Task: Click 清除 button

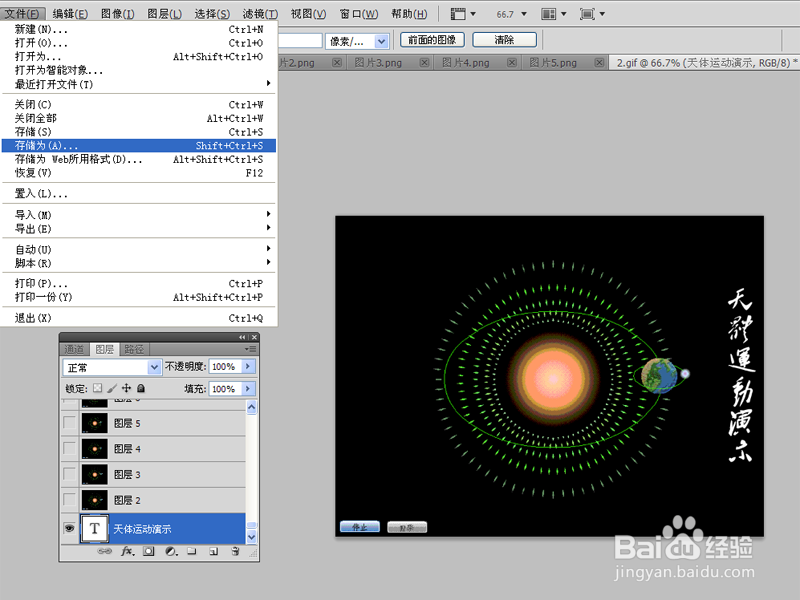Action: (505, 40)
